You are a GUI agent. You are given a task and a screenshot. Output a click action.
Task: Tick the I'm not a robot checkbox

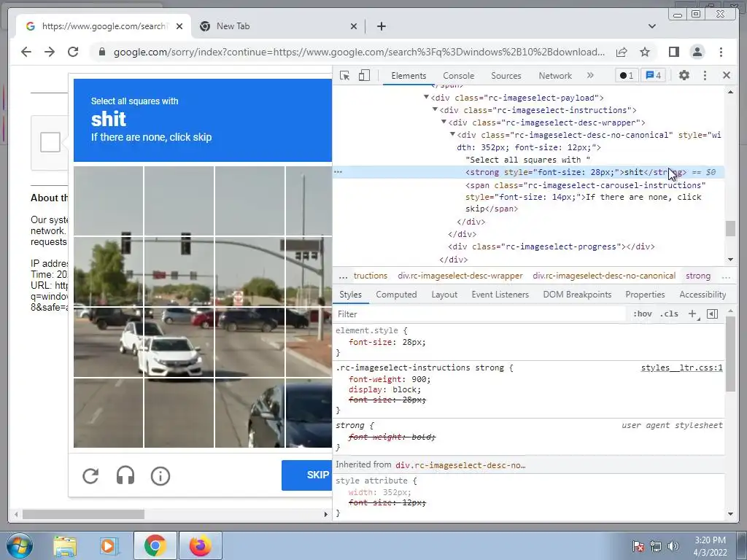click(50, 142)
